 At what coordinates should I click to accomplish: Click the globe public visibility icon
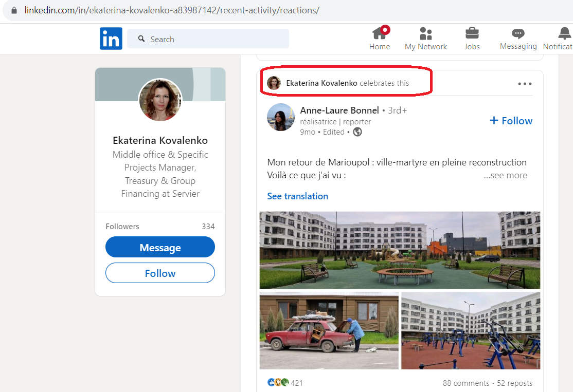click(x=357, y=132)
